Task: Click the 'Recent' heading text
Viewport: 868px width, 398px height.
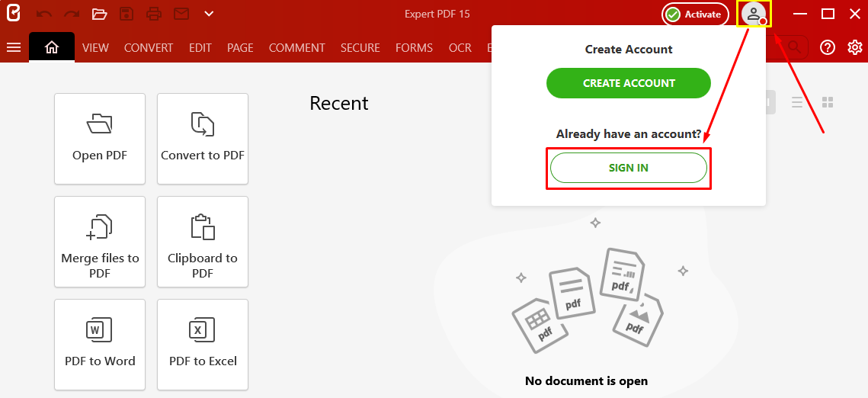Action: point(339,104)
